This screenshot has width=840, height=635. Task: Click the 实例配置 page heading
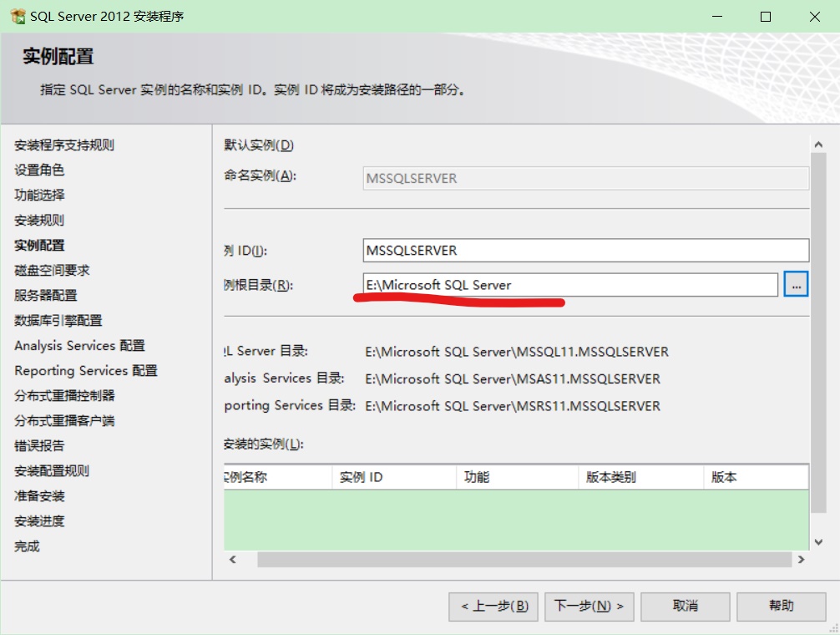58,56
